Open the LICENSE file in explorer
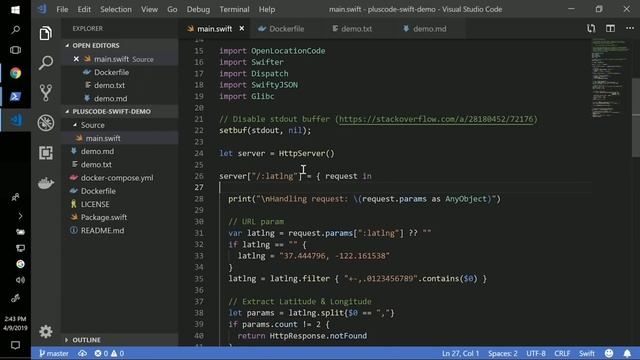 95,204
